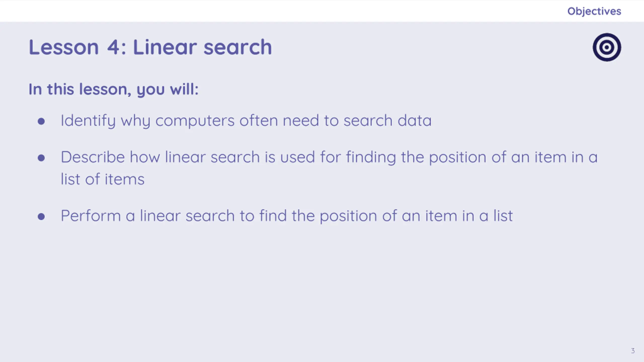Select the word 'used' in second bullet
Screen dimensions: 644x362
298,157
